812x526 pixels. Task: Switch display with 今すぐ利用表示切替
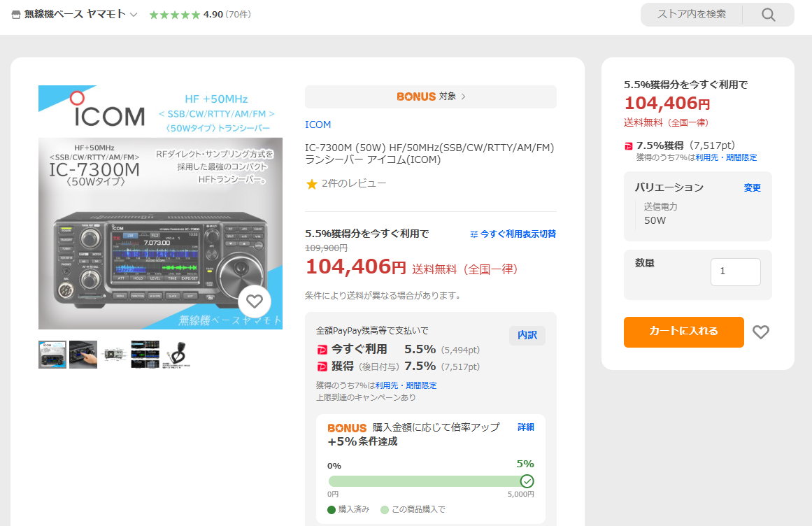513,234
